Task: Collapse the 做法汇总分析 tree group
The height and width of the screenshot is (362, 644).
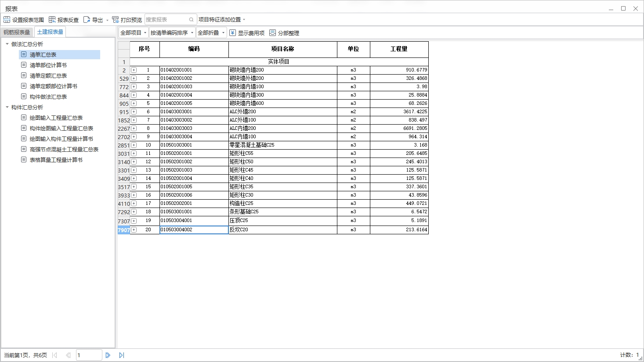Action: [x=7, y=44]
